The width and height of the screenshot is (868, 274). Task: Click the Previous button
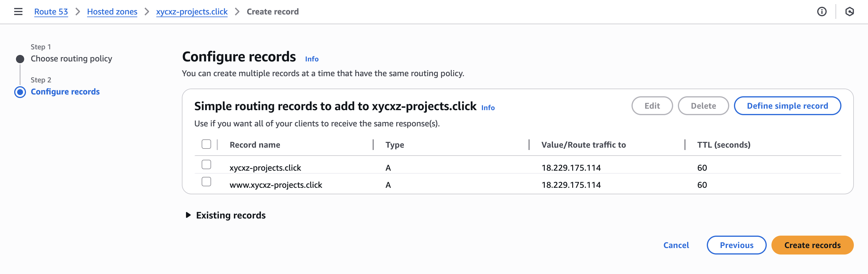pyautogui.click(x=736, y=245)
